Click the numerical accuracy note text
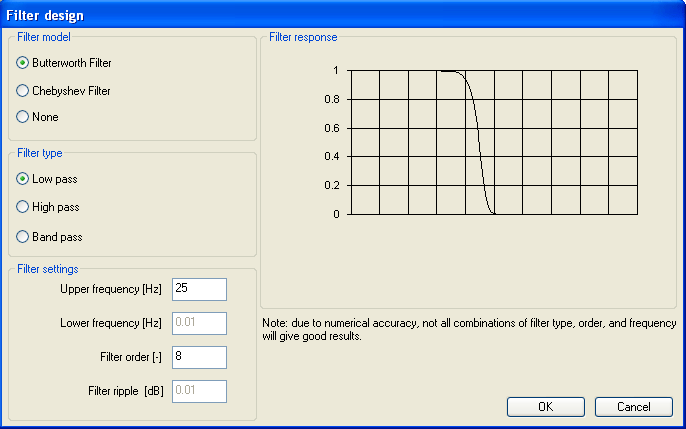 pyautogui.click(x=468, y=330)
